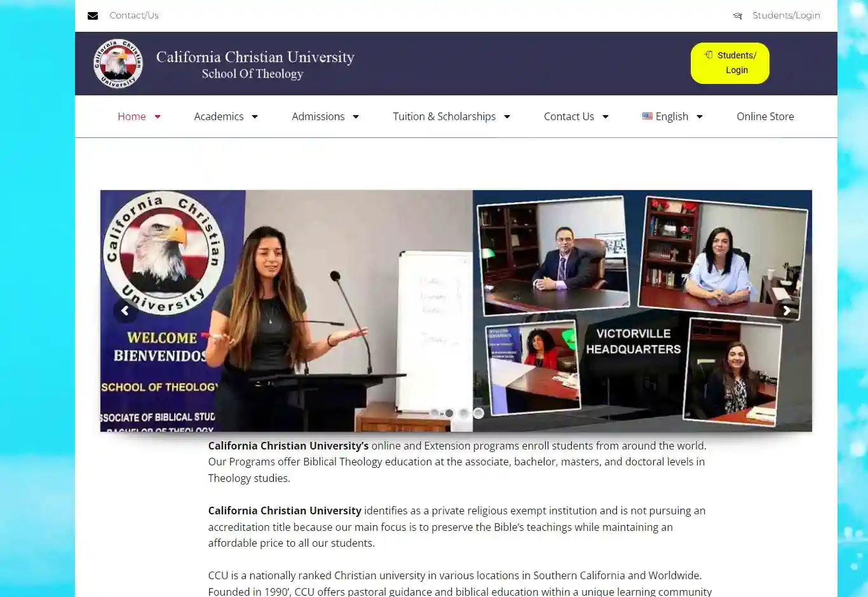This screenshot has height=597, width=868.
Task: Click the Victorville Headquarters caption
Action: point(633,341)
